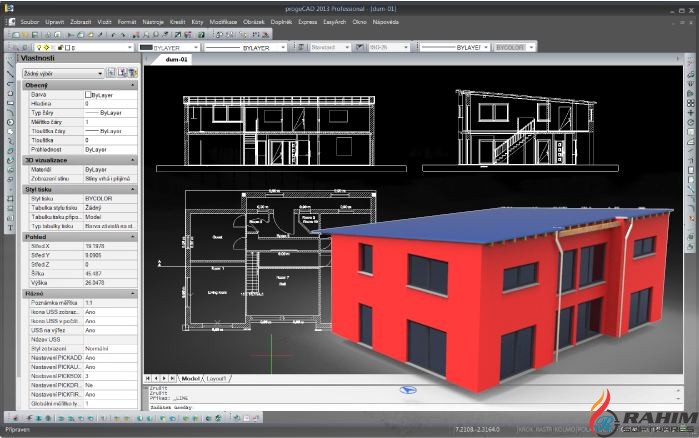Click the PICKADD toggle icon in Vlastnosti panel
Image resolution: width=699 pixels, height=438 pixels.
111,73
